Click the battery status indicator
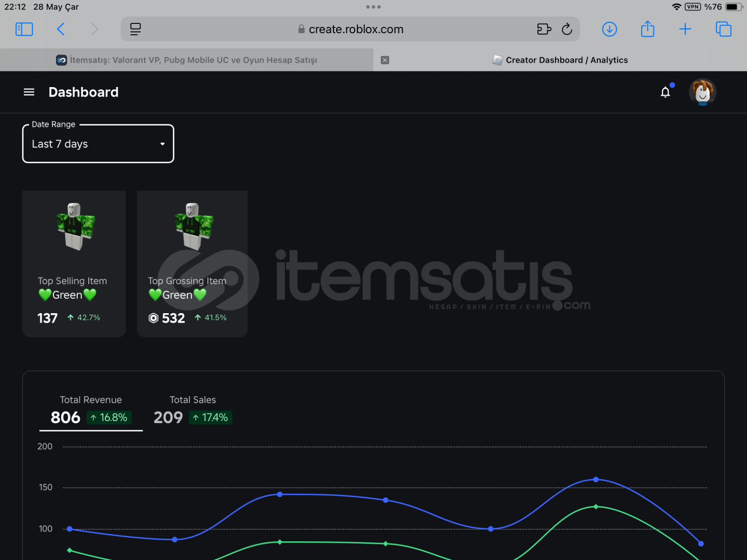747x560 pixels. 734,7
